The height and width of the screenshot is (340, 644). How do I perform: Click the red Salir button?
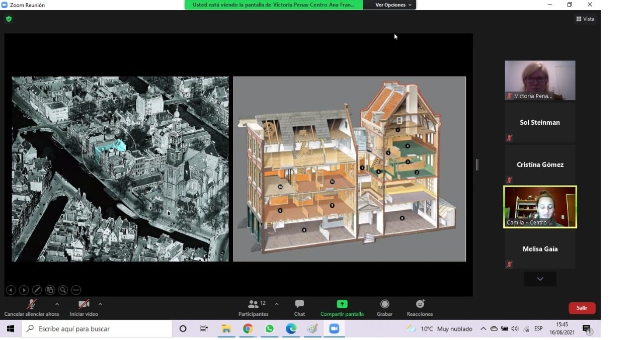click(582, 308)
